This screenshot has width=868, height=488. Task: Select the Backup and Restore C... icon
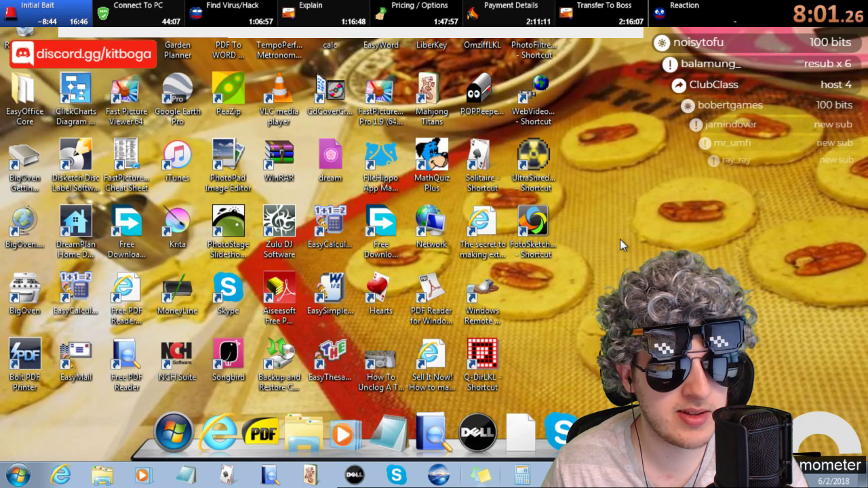point(279,354)
